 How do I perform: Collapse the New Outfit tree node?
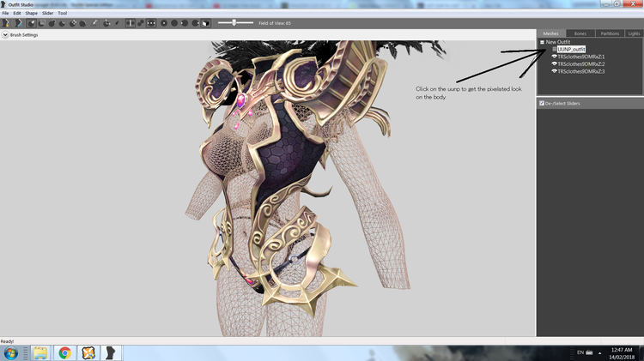click(542, 42)
